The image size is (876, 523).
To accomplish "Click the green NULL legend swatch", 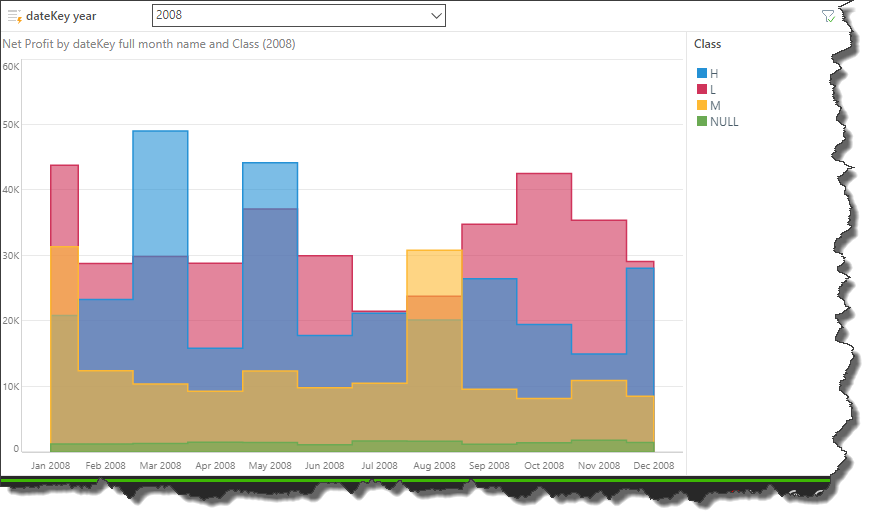I will pyautogui.click(x=702, y=122).
